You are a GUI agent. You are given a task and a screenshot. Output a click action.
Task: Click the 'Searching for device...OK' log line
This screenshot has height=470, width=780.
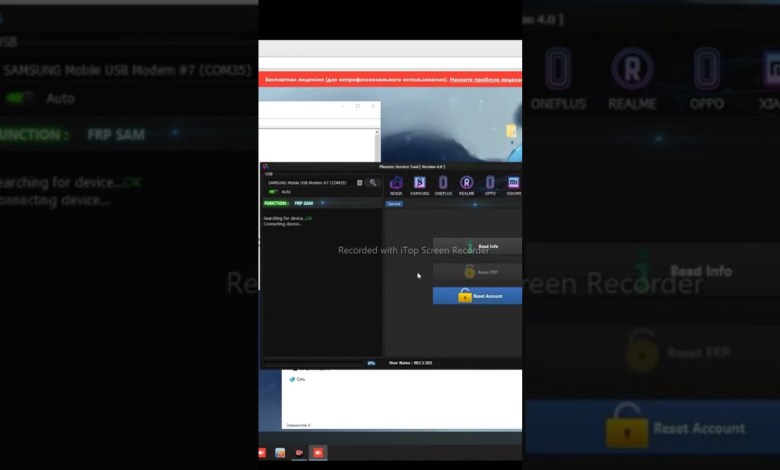click(x=288, y=218)
